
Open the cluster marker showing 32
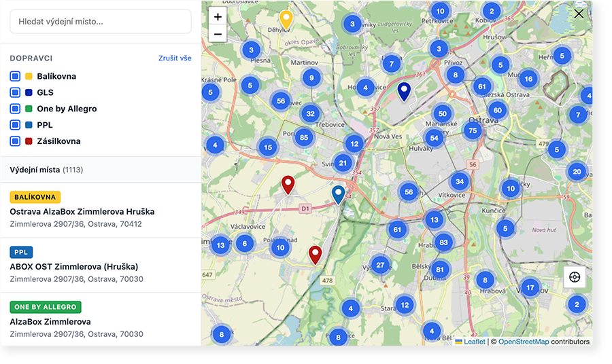point(310,114)
